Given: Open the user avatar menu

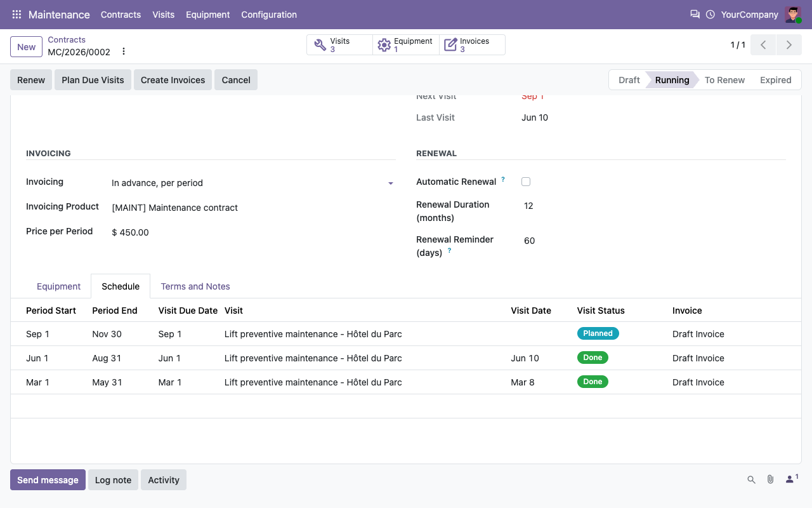Looking at the screenshot, I should coord(793,15).
